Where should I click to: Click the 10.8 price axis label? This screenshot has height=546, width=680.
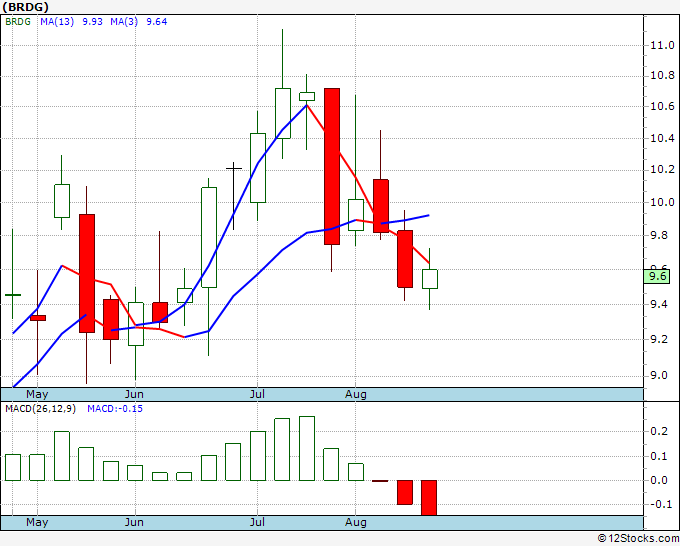pos(662,76)
